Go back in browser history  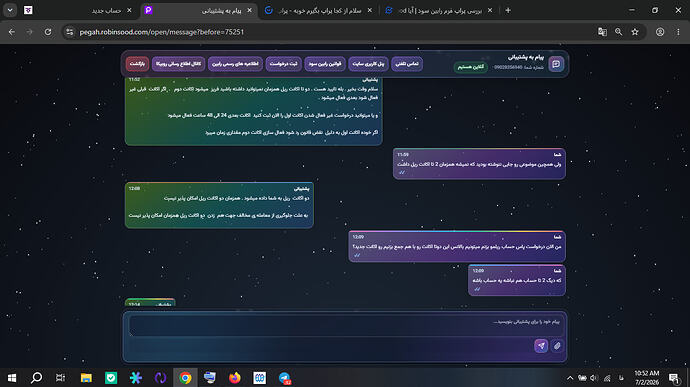tap(12, 32)
